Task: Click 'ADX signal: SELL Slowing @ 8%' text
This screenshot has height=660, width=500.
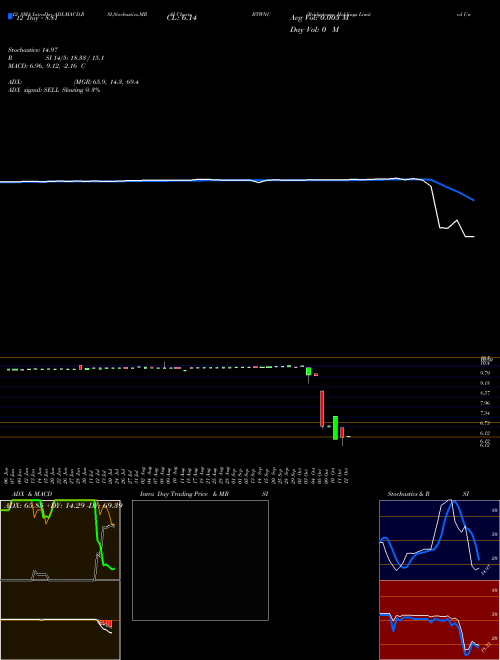Action: pos(54,90)
